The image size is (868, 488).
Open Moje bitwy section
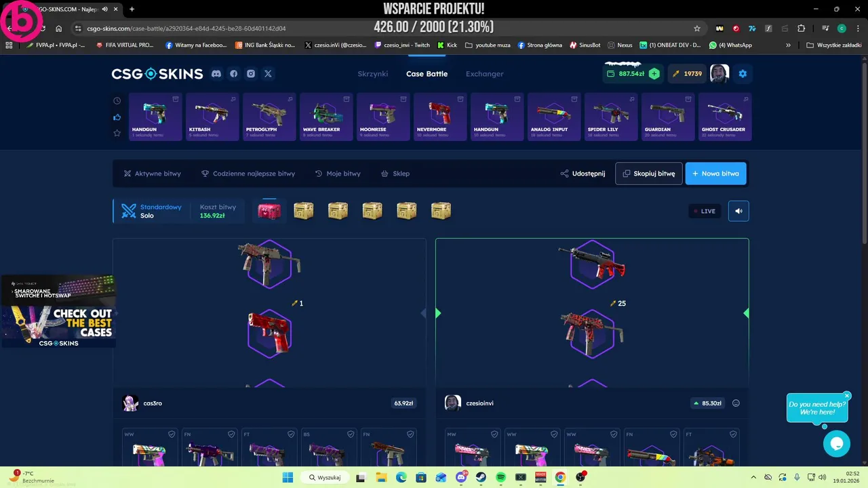tap(338, 174)
